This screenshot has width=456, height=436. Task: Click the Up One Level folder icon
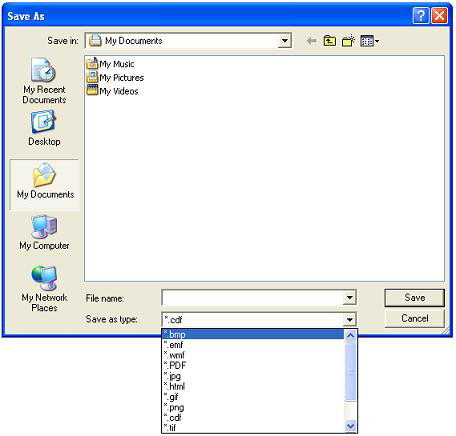pyautogui.click(x=330, y=41)
